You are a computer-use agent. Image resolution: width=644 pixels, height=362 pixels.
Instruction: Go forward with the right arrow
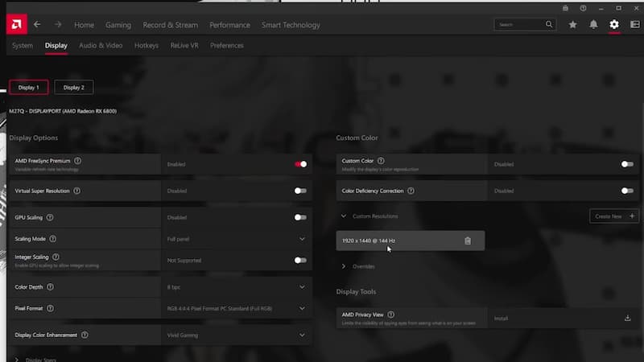pyautogui.click(x=58, y=25)
